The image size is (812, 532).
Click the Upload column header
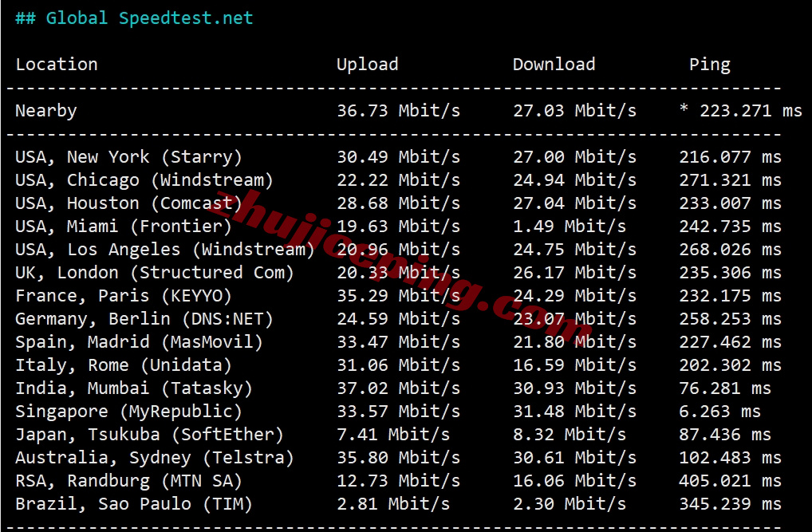pyautogui.click(x=367, y=65)
